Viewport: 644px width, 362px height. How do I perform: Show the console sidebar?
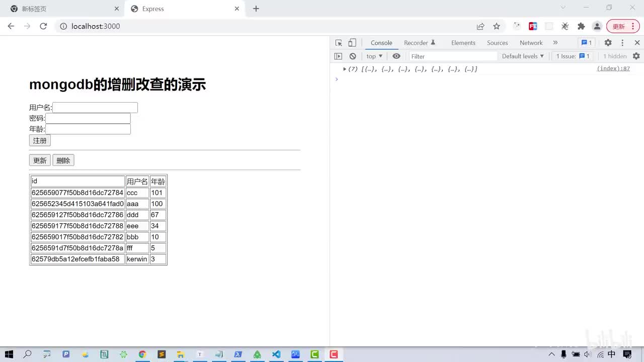pyautogui.click(x=338, y=56)
